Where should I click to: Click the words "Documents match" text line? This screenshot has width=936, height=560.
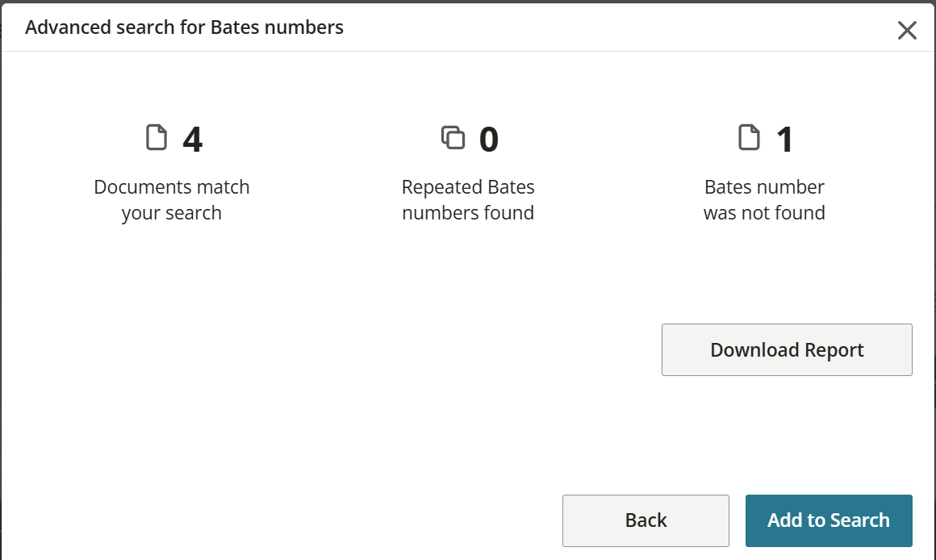click(171, 187)
